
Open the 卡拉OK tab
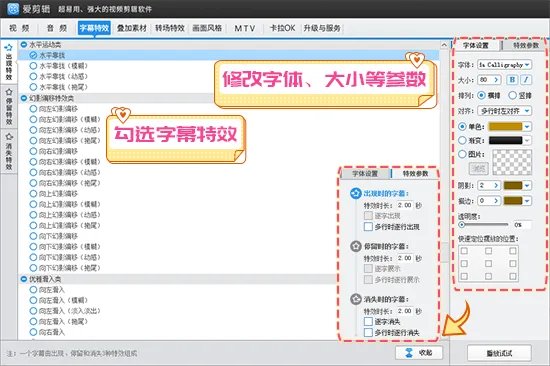(x=282, y=28)
